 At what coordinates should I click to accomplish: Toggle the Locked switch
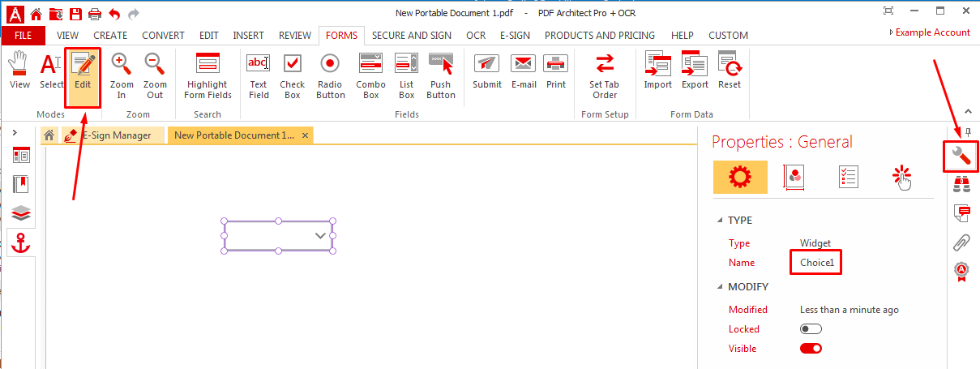(811, 329)
